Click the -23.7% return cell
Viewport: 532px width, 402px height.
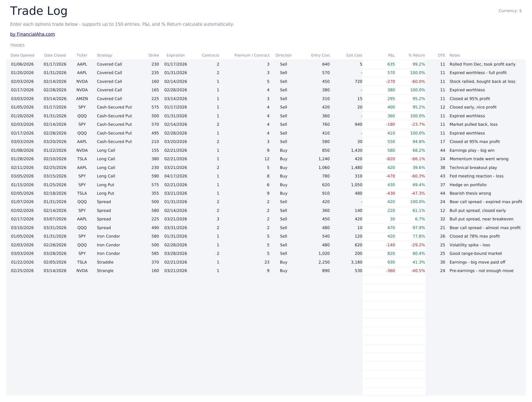[x=418, y=125]
